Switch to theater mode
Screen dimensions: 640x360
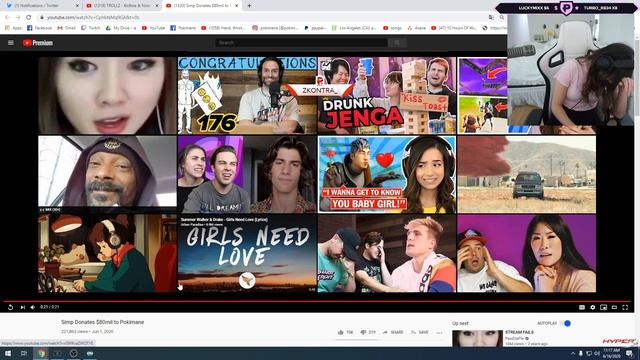pyautogui.click(x=614, y=307)
